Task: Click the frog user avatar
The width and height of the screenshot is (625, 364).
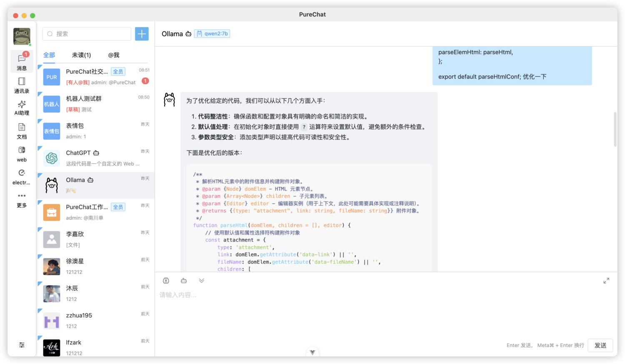Action: pyautogui.click(x=22, y=37)
